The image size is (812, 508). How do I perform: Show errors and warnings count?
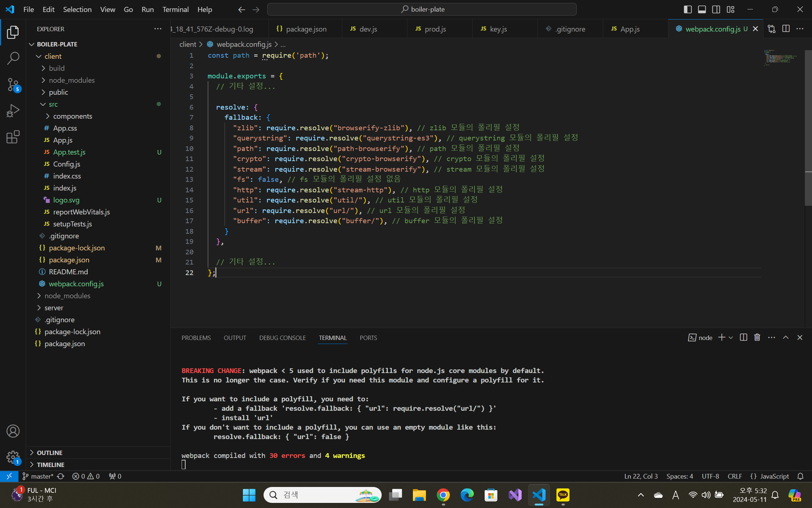[x=86, y=476]
